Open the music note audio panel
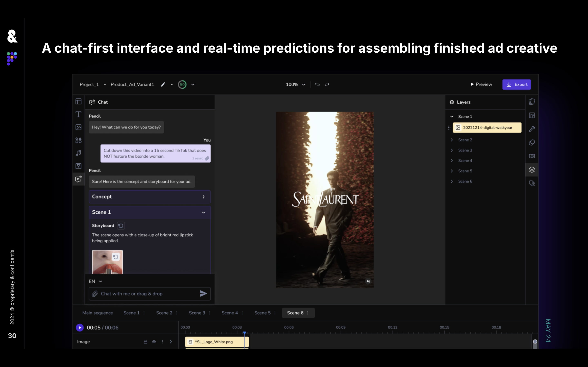This screenshot has height=367, width=588. point(78,153)
